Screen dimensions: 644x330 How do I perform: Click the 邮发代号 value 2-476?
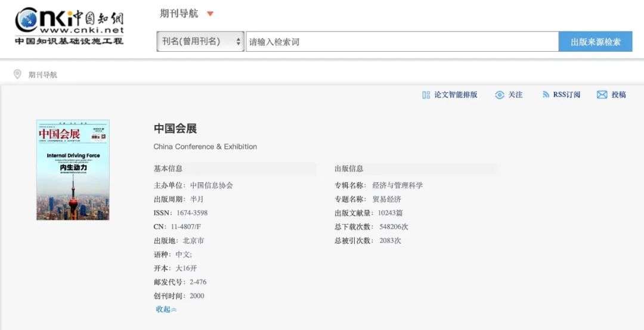tap(198, 282)
